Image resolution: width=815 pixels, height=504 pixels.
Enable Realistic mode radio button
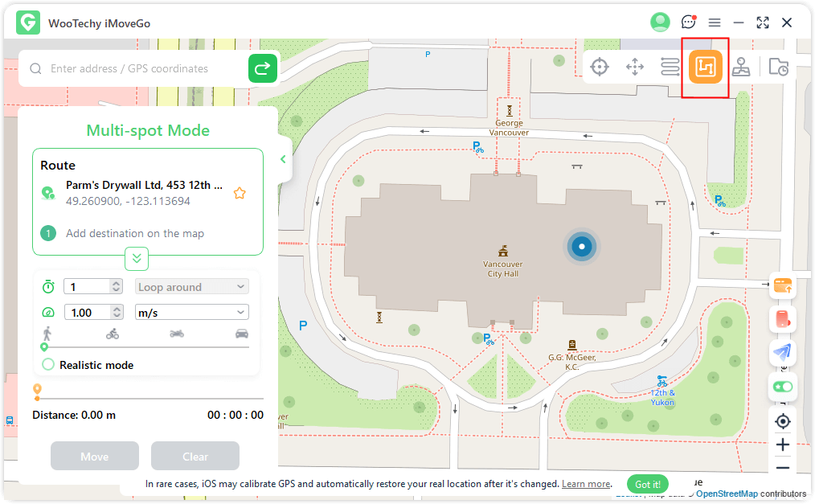tap(48, 365)
